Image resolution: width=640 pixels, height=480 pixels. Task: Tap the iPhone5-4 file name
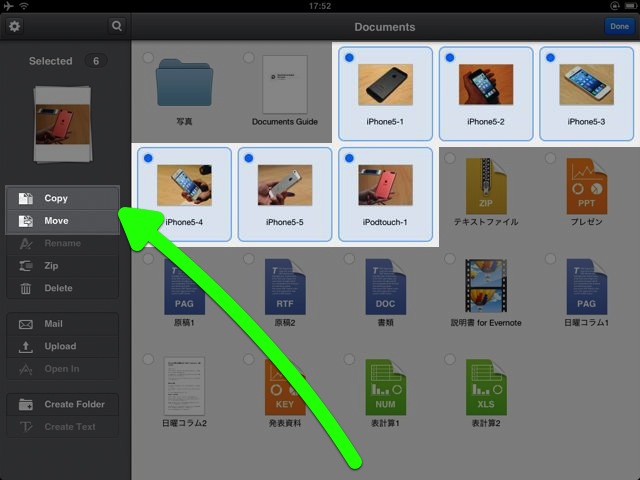click(x=184, y=222)
